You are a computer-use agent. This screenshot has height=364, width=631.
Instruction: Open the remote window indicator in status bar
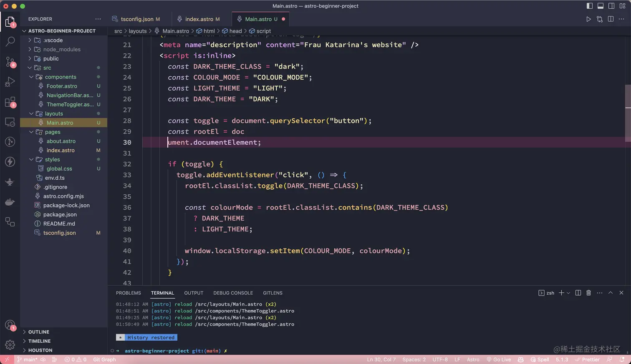point(7,359)
